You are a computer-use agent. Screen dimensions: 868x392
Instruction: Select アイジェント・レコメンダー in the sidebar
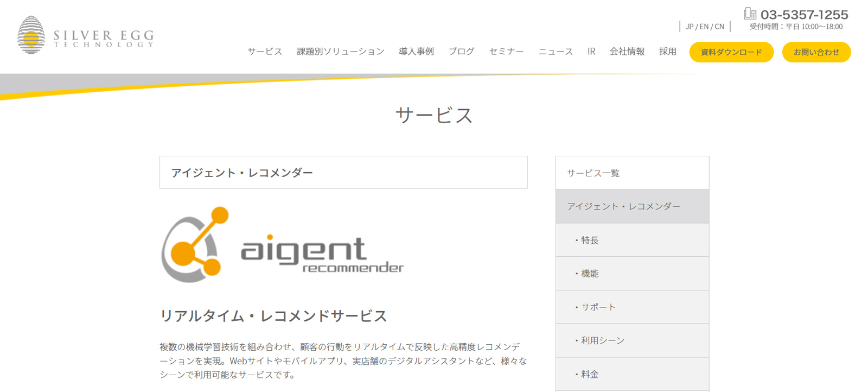coord(632,206)
